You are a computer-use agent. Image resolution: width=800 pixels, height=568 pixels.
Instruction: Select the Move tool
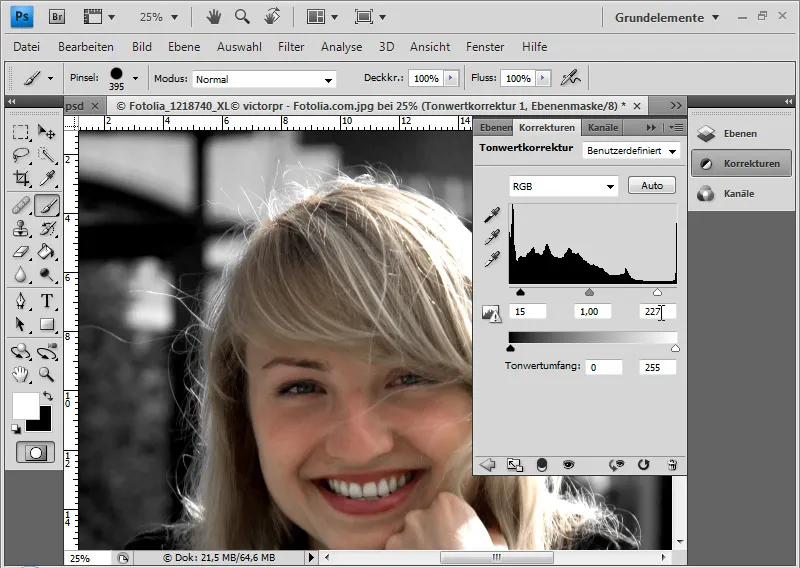tap(47, 132)
